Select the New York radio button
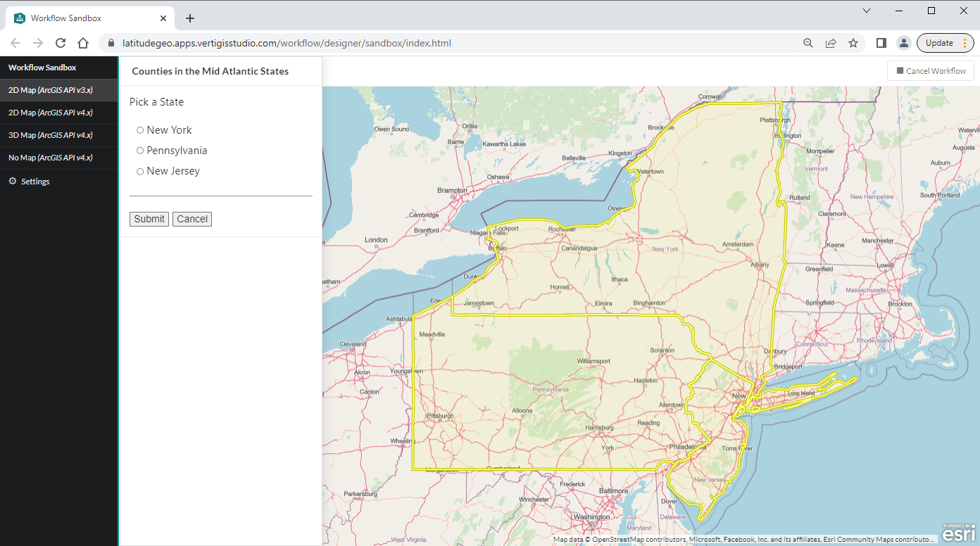Screen dimensions: 980x546 [x=141, y=129]
